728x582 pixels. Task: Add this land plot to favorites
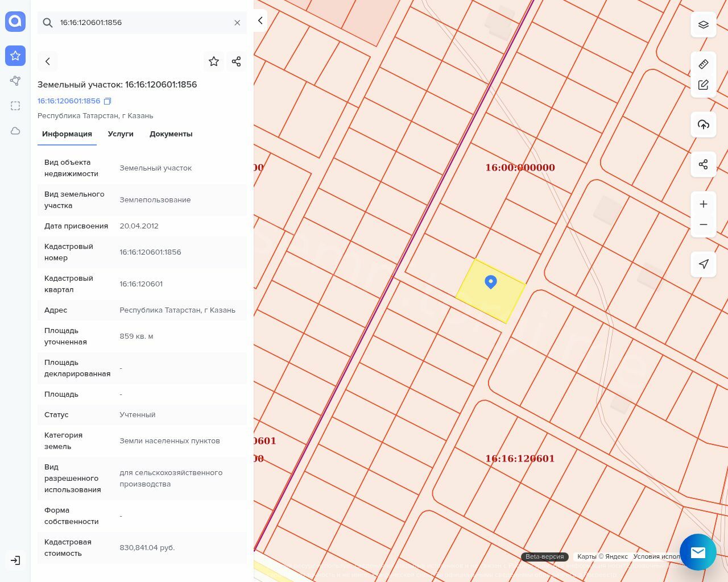pos(214,61)
